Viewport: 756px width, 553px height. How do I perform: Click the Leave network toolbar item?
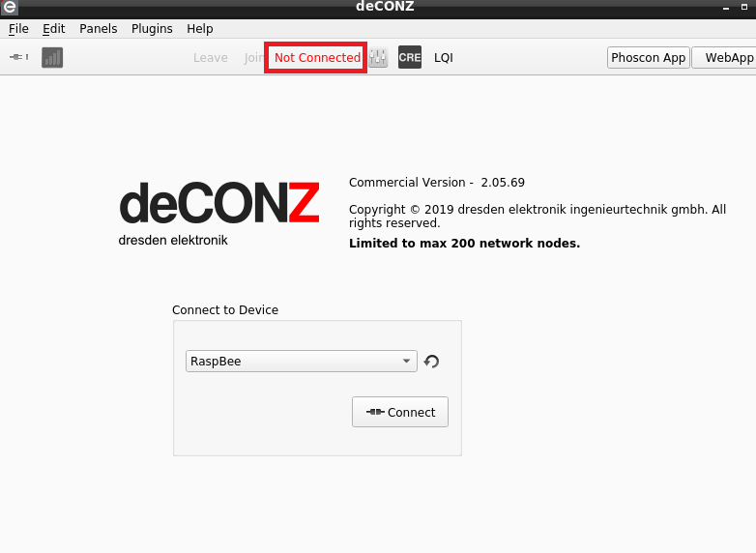pos(210,57)
